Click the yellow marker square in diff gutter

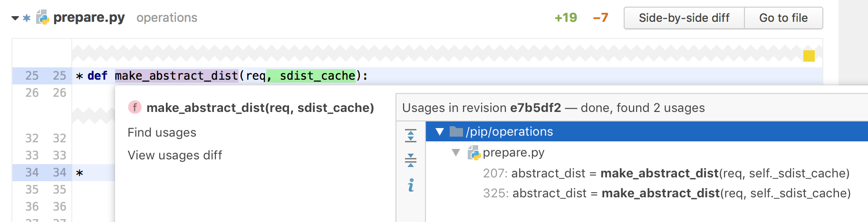[809, 56]
